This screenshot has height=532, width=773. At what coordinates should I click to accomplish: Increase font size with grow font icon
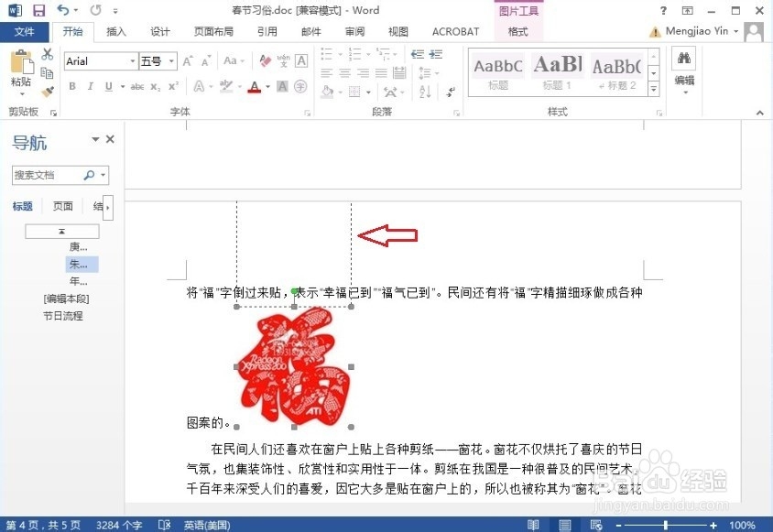188,61
